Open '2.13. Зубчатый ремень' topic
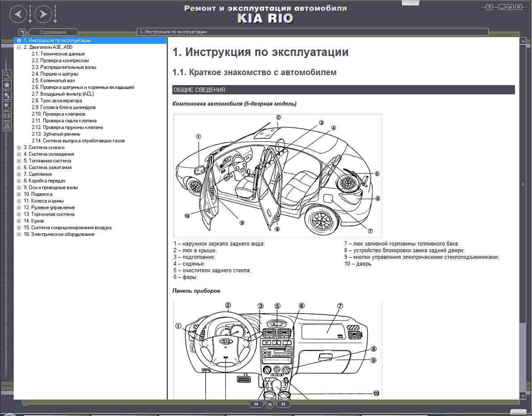The width and height of the screenshot is (532, 416). click(56, 134)
